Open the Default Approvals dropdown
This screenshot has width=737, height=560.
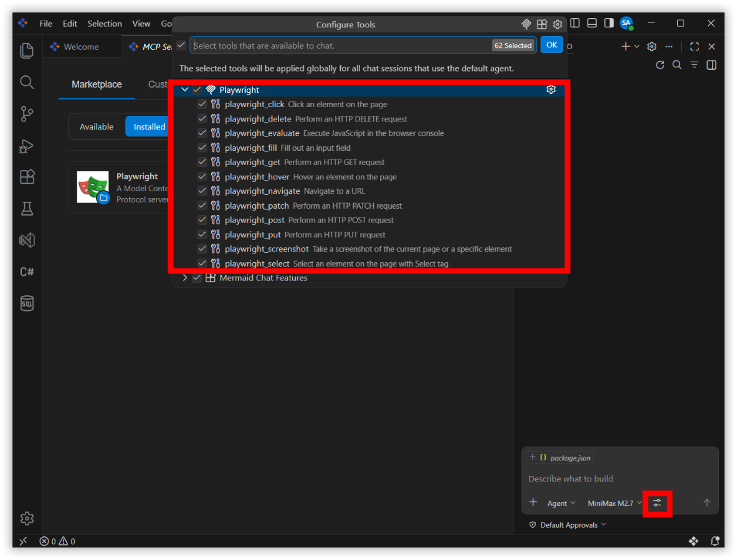568,524
